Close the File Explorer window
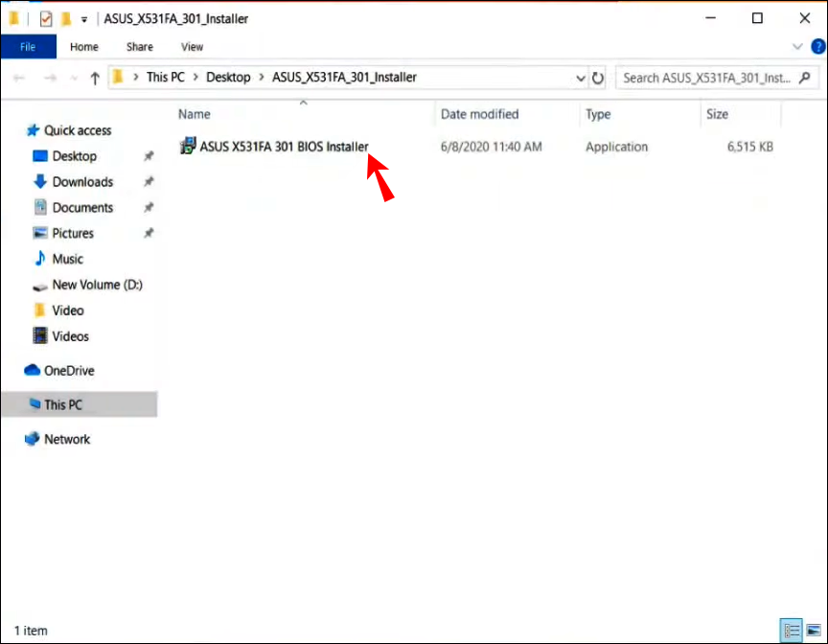 tap(805, 18)
